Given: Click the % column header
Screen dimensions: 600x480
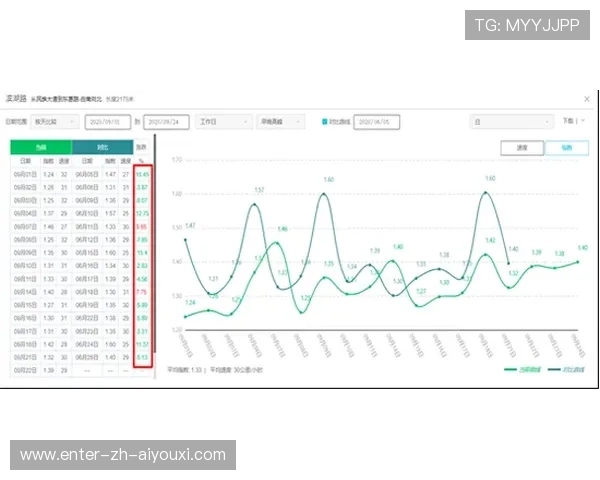Looking at the screenshot, I should tap(142, 160).
